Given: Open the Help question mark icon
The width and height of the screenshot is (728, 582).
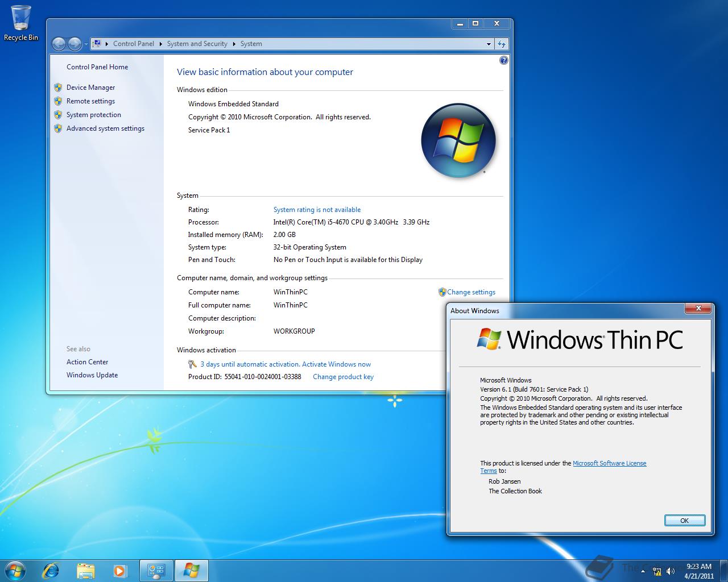Looking at the screenshot, I should [503, 60].
